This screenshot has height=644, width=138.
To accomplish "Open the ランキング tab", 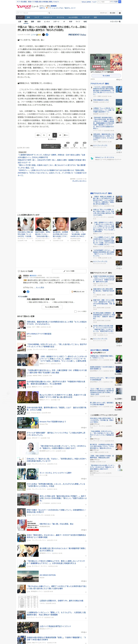I will coord(86,17).
